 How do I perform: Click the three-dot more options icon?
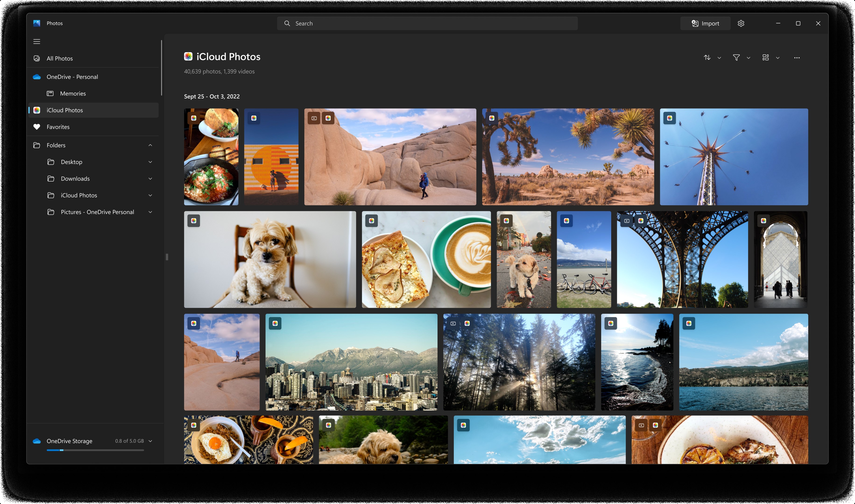point(797,56)
